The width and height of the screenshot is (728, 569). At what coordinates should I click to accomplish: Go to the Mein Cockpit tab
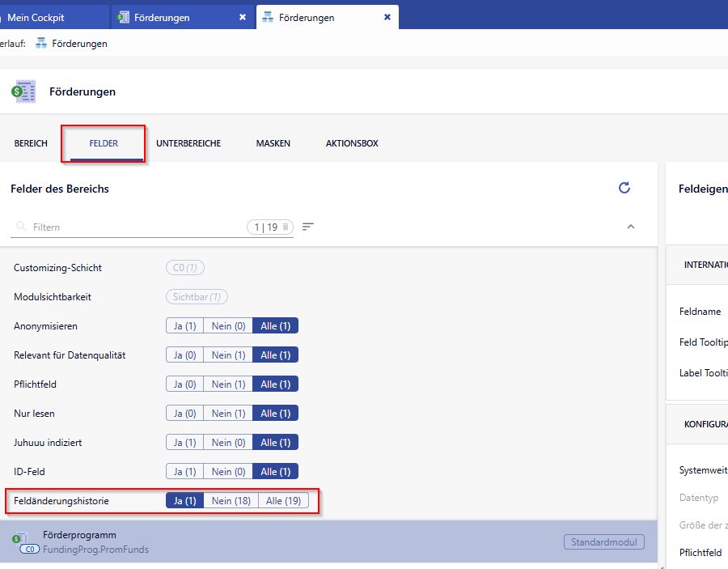coord(47,17)
